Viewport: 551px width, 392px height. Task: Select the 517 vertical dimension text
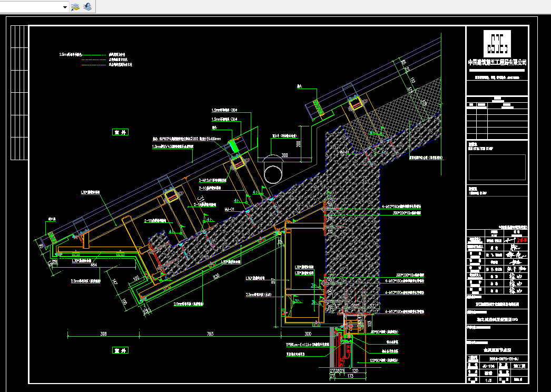[x=273, y=281]
